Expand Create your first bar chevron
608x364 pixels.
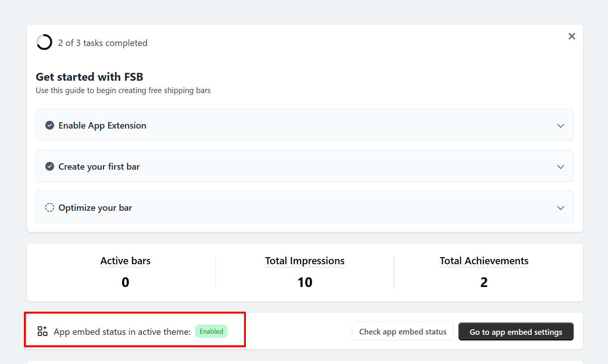pos(561,167)
